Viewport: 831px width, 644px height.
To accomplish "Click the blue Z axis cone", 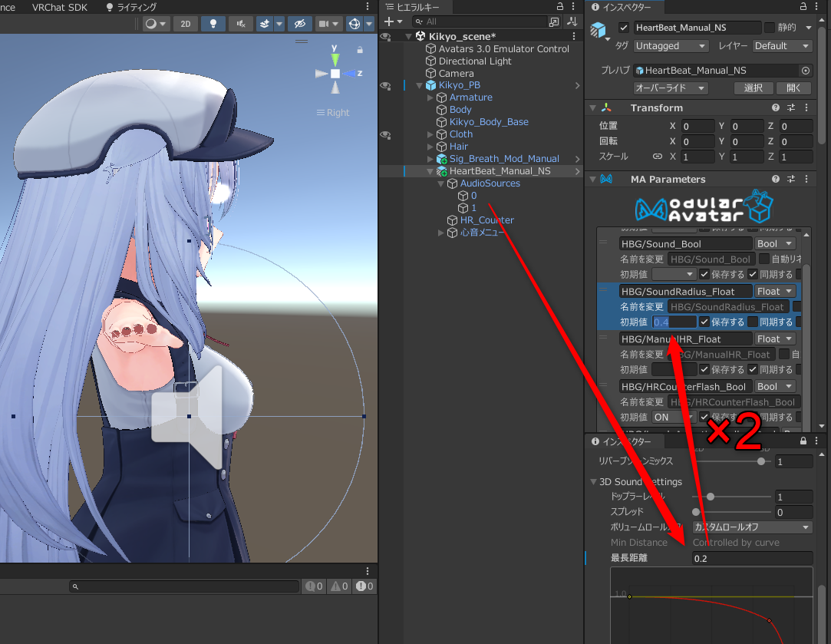I will [348, 74].
